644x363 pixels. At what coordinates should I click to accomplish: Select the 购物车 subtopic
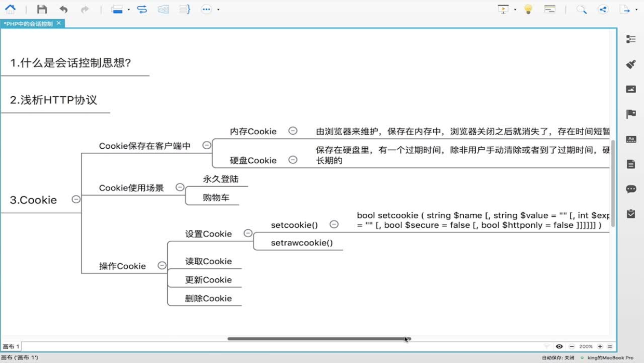coord(216,198)
